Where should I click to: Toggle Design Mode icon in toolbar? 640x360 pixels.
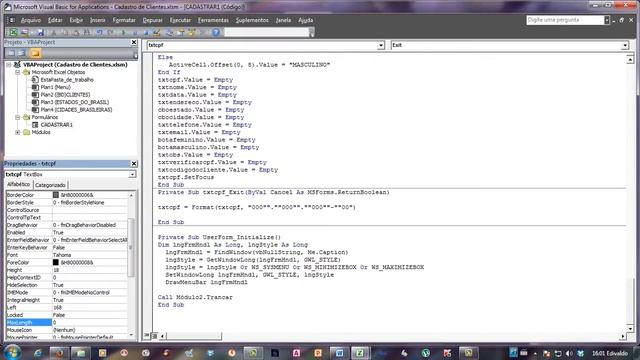157,32
